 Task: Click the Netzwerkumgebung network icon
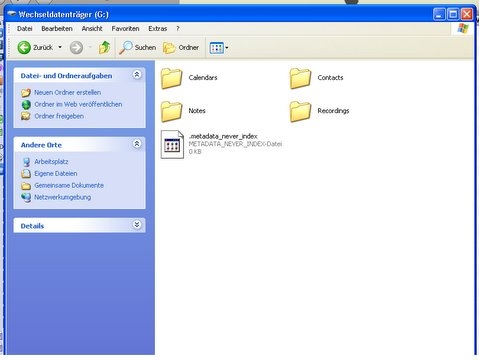click(x=26, y=198)
